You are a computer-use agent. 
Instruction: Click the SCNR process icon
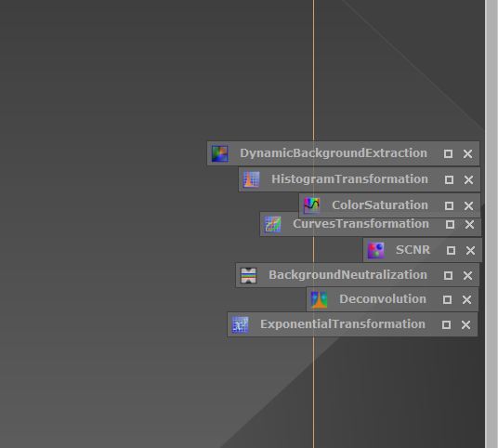click(x=375, y=250)
